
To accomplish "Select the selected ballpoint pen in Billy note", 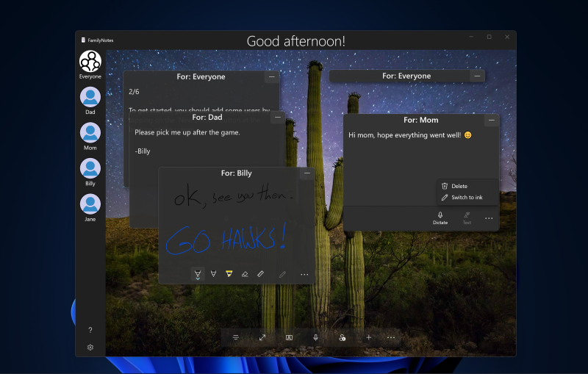I will point(198,274).
